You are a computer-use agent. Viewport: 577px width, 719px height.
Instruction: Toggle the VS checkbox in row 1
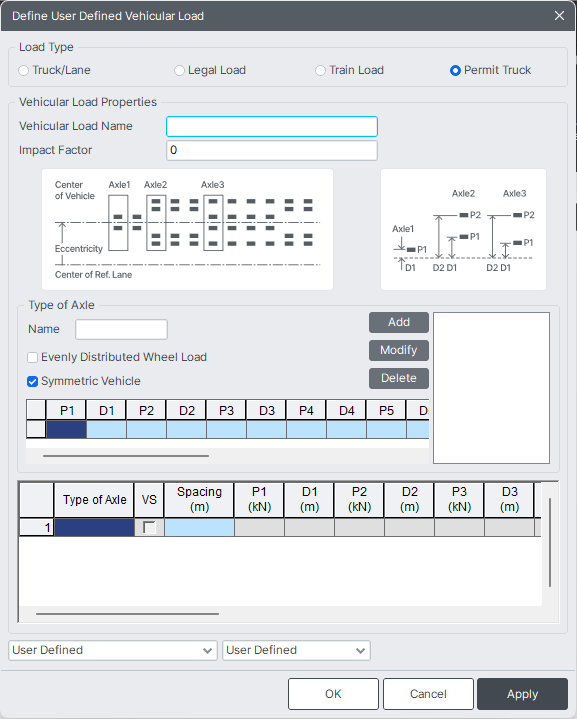point(149,527)
